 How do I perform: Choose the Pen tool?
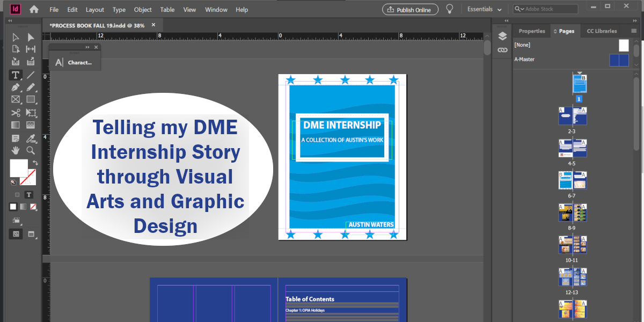16,87
